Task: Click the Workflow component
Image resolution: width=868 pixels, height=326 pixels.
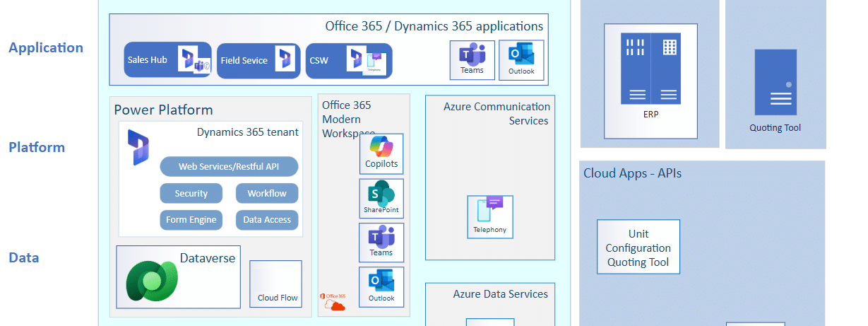Action: point(267,194)
